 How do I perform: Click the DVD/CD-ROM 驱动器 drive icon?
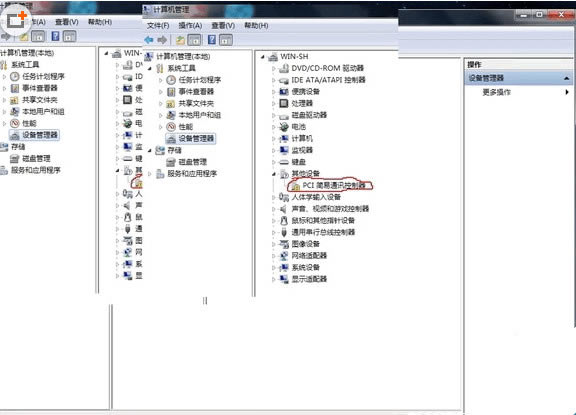pos(284,68)
